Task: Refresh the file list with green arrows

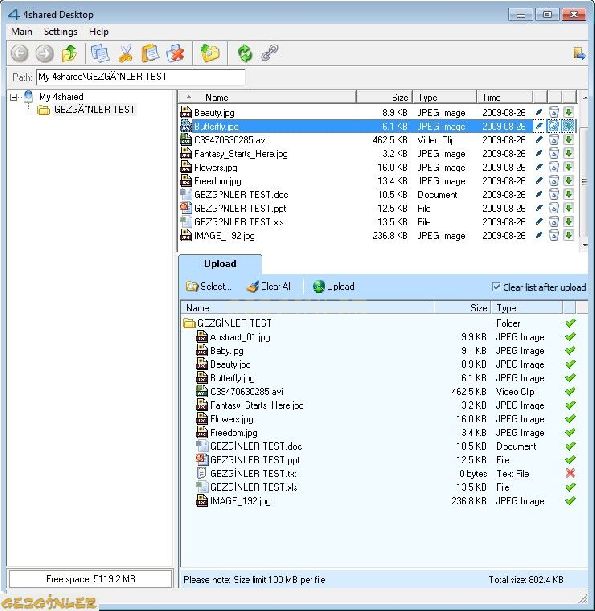Action: (245, 53)
